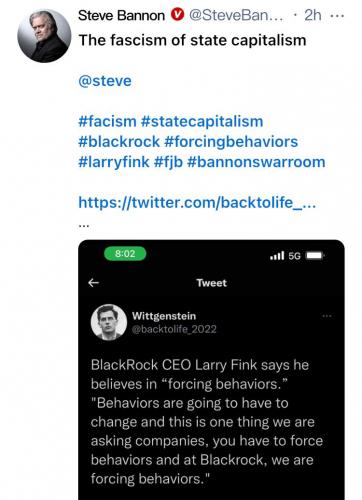Open the #larryfink hashtag

(x=114, y=162)
